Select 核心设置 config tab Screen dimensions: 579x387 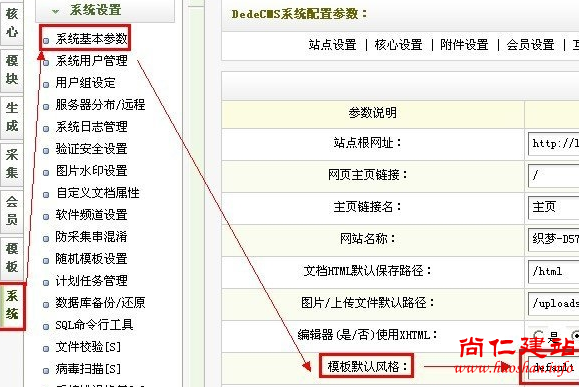click(398, 45)
